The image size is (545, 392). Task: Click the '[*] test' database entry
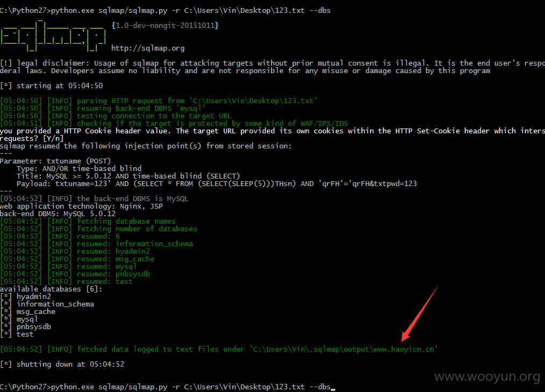[x=17, y=334]
